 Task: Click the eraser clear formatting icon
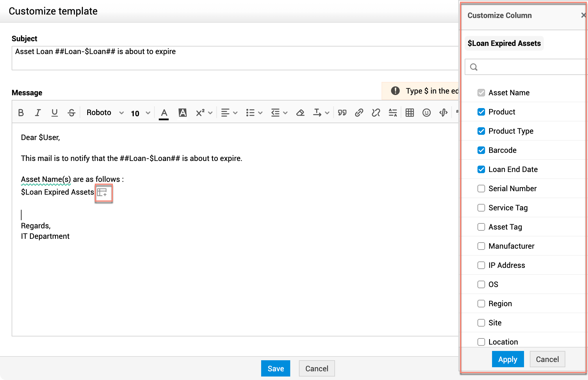point(300,113)
